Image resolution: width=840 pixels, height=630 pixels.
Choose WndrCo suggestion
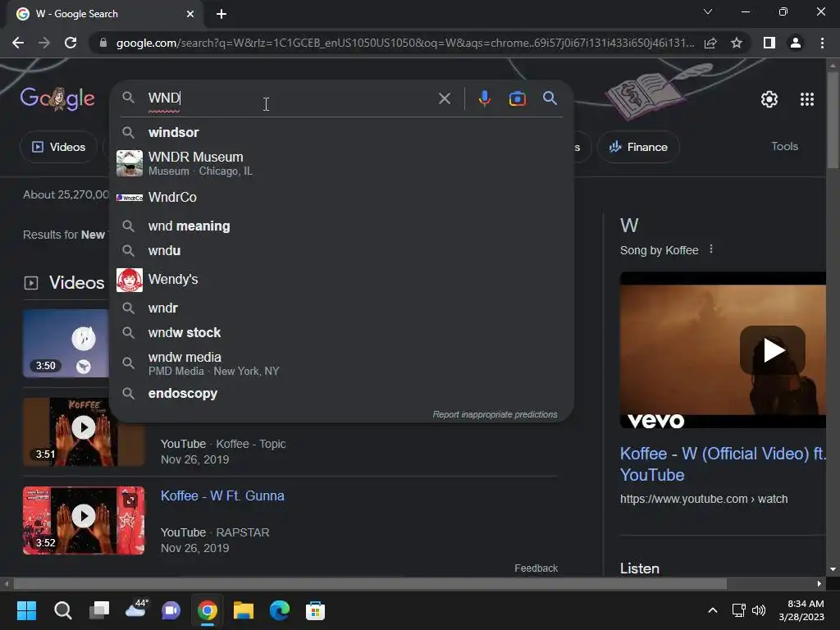[x=341, y=197]
